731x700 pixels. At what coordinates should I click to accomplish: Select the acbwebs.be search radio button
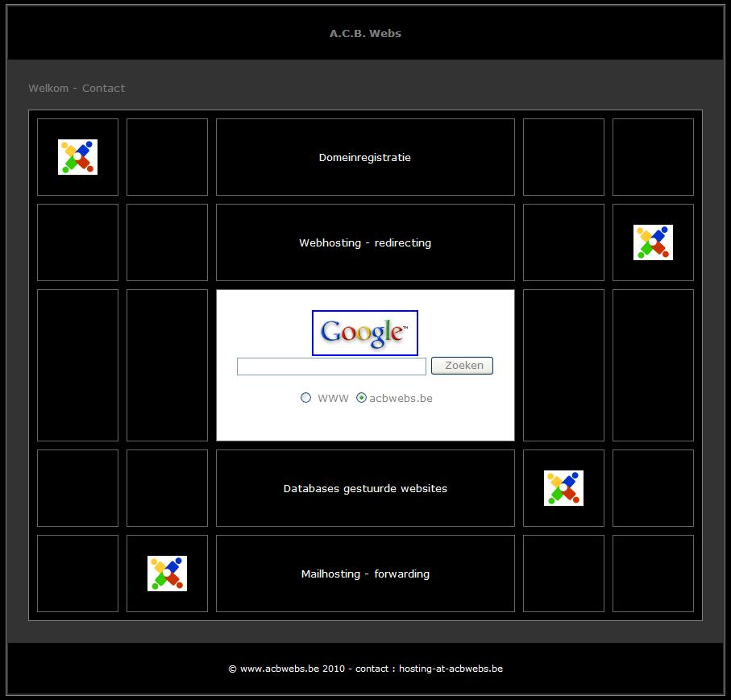click(x=361, y=398)
